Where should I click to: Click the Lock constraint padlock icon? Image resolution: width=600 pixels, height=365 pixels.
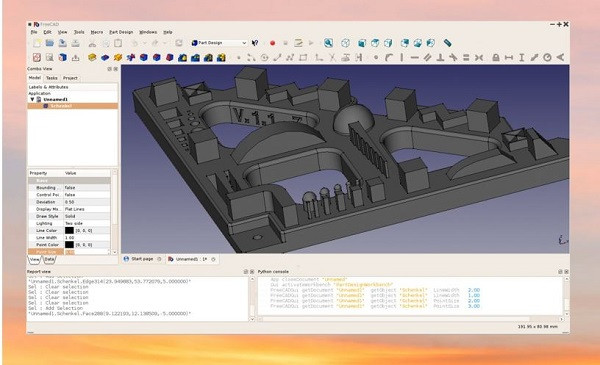496,57
